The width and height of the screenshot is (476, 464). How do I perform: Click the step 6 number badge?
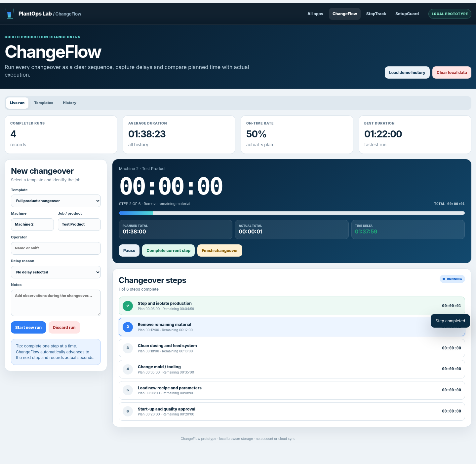pos(128,411)
